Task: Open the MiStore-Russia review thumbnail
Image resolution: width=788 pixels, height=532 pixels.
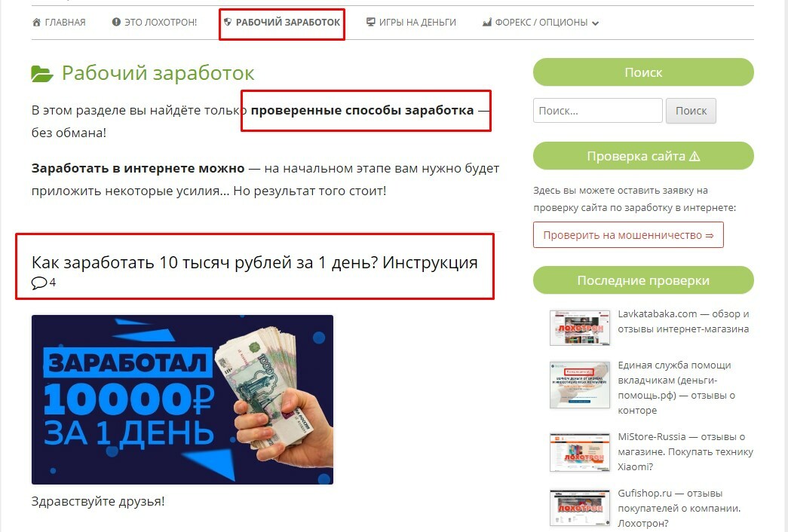Action: click(580, 452)
